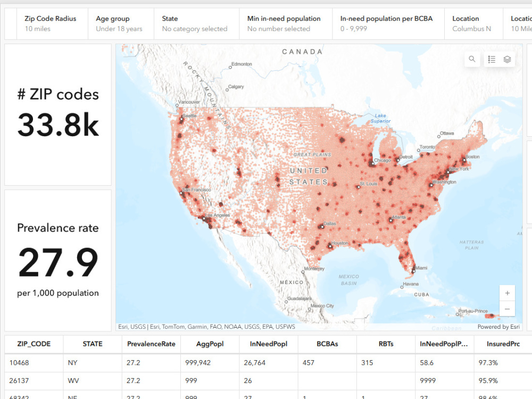Viewport: 532px width, 399px height.
Task: Click the WV state cell
Action: click(x=93, y=381)
